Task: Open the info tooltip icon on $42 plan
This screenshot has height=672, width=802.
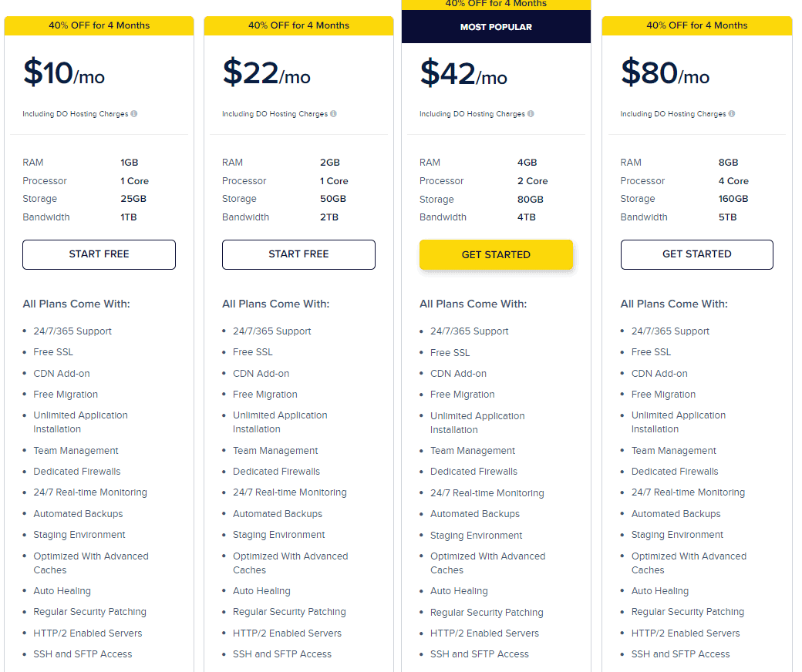Action: point(531,114)
